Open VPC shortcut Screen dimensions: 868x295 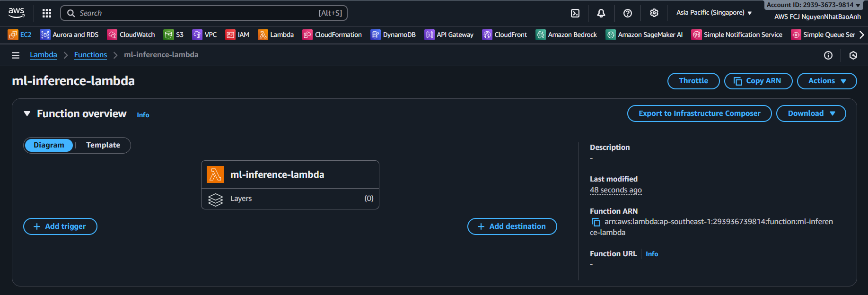pyautogui.click(x=204, y=35)
